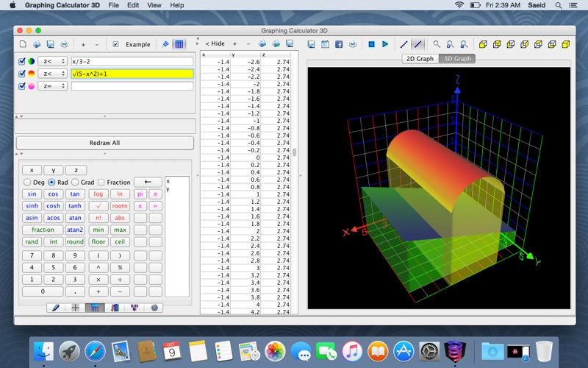Switch to the 2D Graph tab
This screenshot has height=368, width=588.
(x=419, y=59)
